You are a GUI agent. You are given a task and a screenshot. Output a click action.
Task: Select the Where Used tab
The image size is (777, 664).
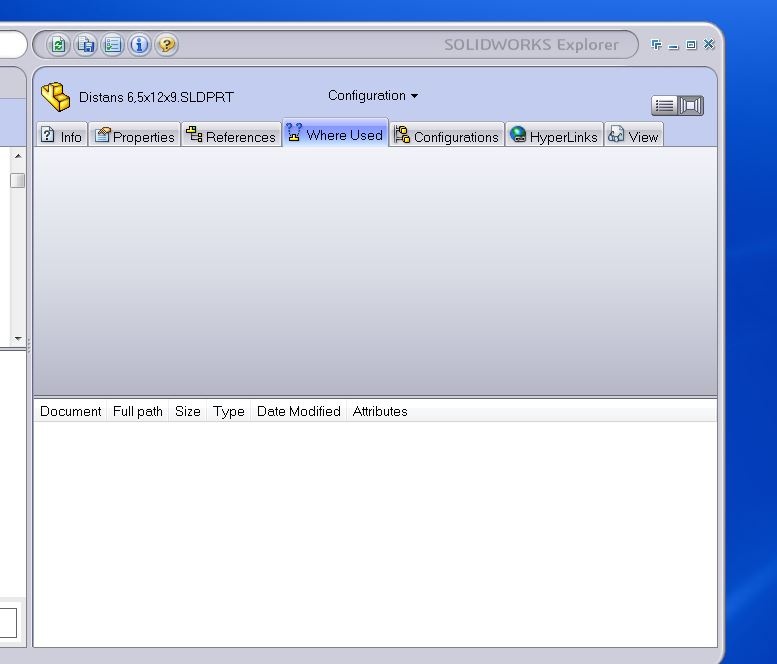[x=335, y=134]
